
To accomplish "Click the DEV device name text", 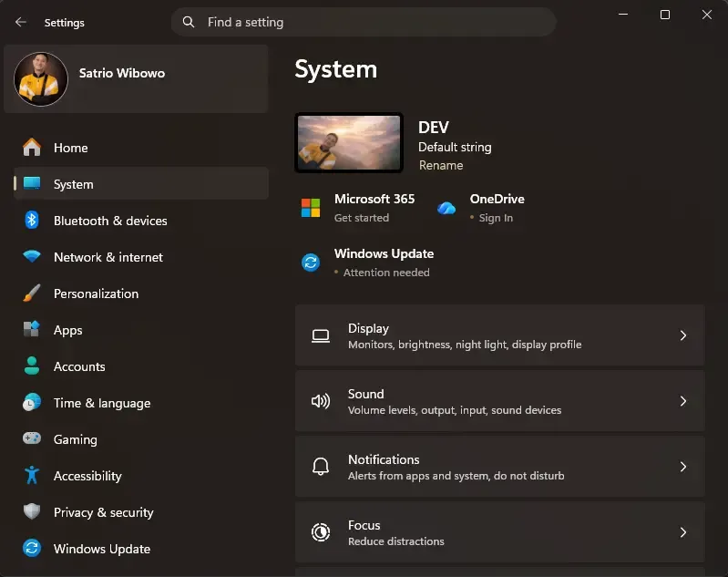I will (x=434, y=128).
